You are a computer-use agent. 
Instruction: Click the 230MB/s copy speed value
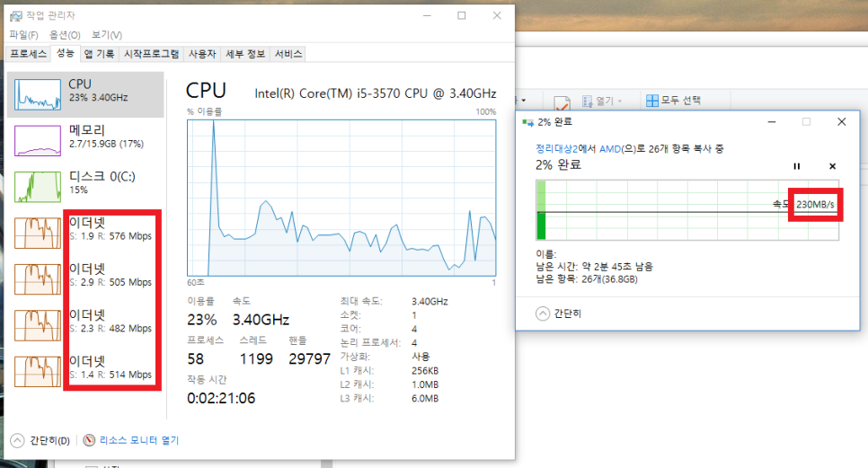[x=815, y=205]
